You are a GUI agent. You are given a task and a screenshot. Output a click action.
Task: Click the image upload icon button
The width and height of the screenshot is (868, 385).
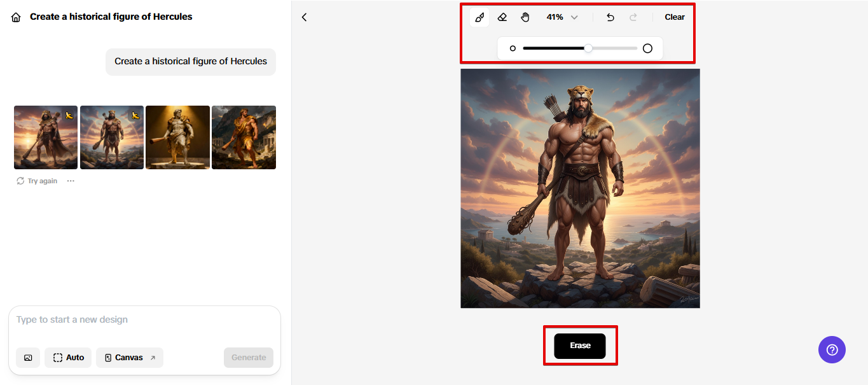(28, 358)
